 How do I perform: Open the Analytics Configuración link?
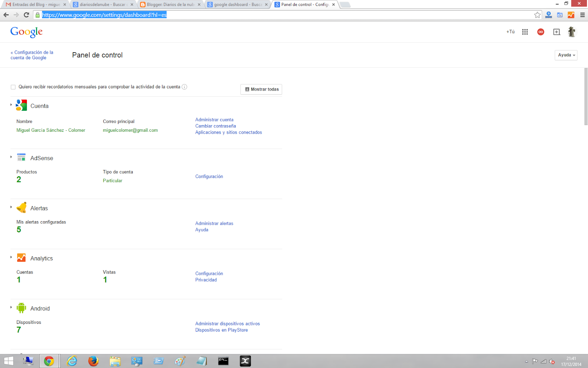209,273
